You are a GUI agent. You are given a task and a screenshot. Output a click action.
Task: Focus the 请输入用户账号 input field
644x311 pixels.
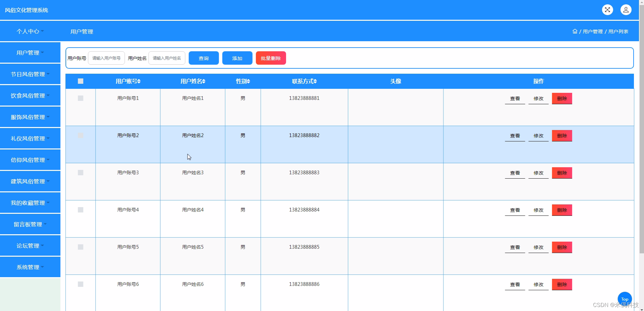pos(106,58)
